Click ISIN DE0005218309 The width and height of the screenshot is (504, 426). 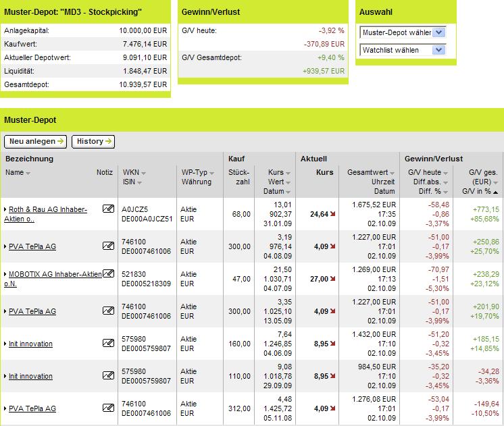[x=146, y=284]
